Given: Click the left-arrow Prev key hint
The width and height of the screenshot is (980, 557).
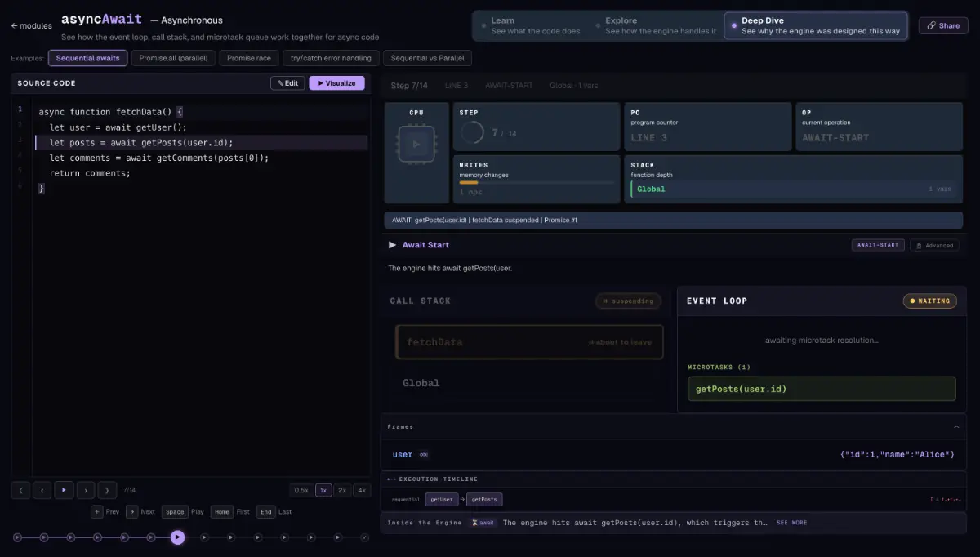Looking at the screenshot, I should [x=97, y=512].
